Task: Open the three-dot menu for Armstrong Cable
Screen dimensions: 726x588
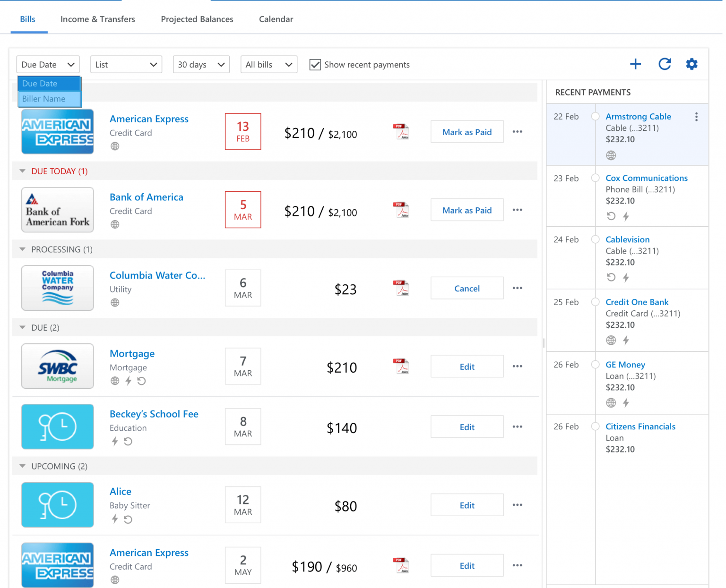Action: tap(696, 117)
